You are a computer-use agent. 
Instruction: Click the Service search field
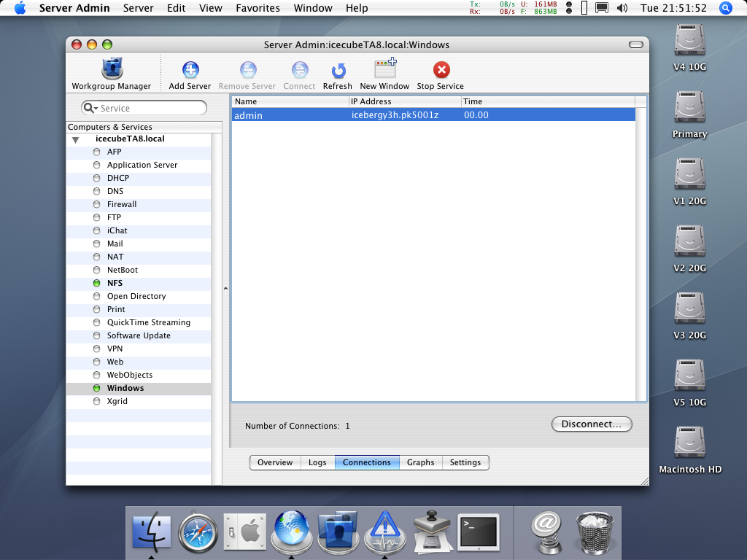[x=144, y=108]
